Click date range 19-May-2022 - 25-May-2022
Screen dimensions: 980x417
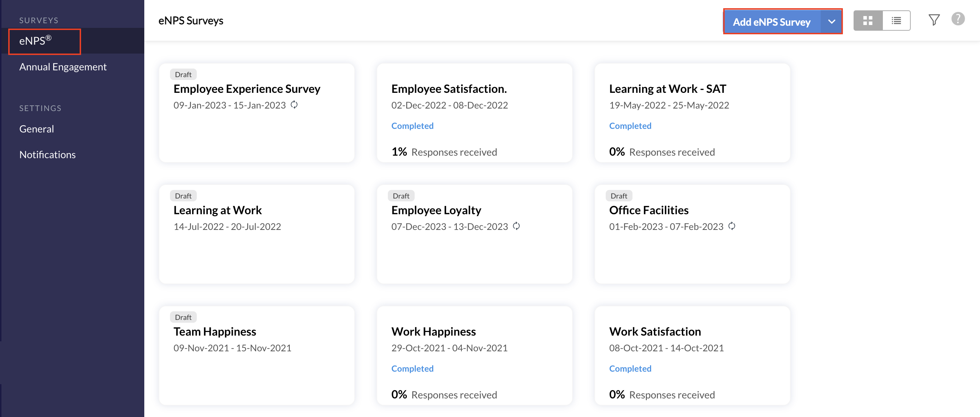coord(669,105)
